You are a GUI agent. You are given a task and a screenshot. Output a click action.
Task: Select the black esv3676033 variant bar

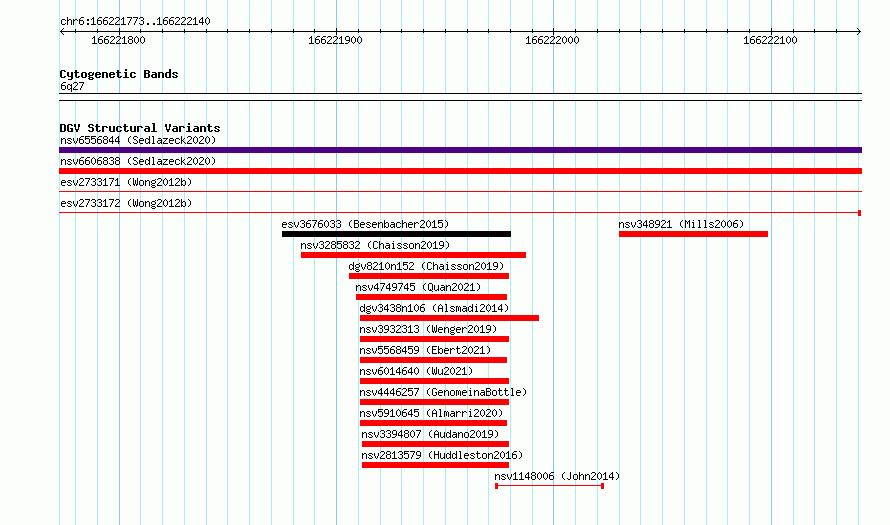[396, 234]
